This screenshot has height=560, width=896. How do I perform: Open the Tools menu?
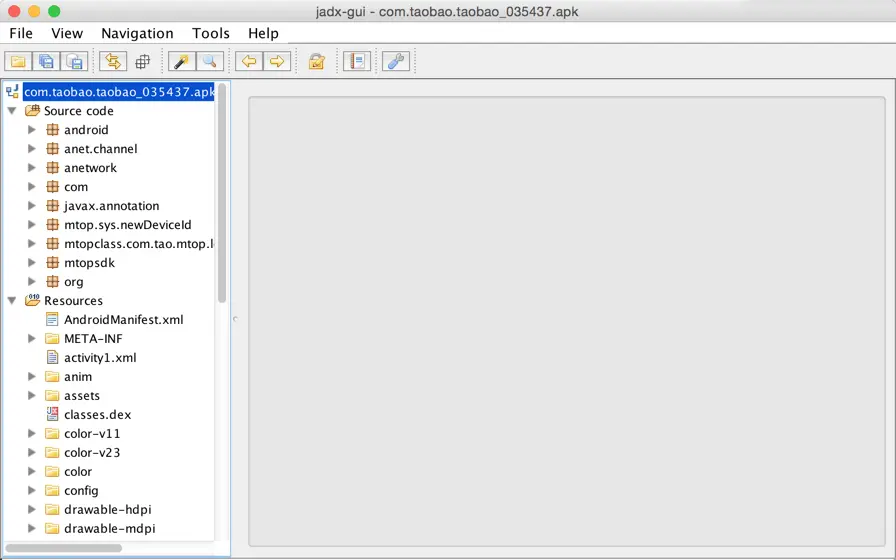[x=211, y=33]
